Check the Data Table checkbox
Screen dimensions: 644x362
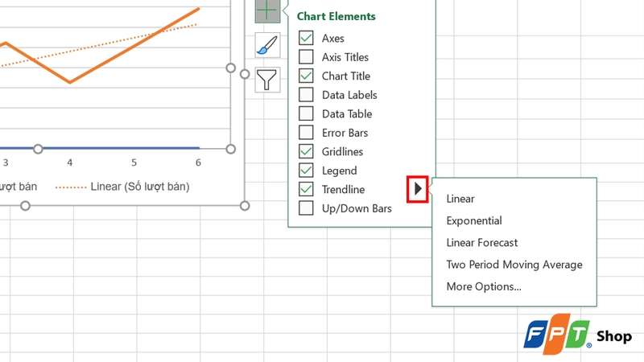307,114
